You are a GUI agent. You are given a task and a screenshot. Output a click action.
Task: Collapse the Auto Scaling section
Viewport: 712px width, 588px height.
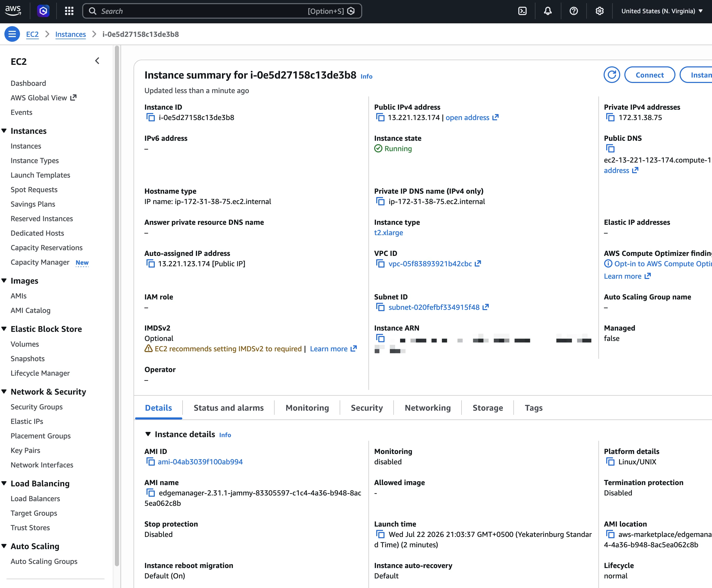click(4, 546)
